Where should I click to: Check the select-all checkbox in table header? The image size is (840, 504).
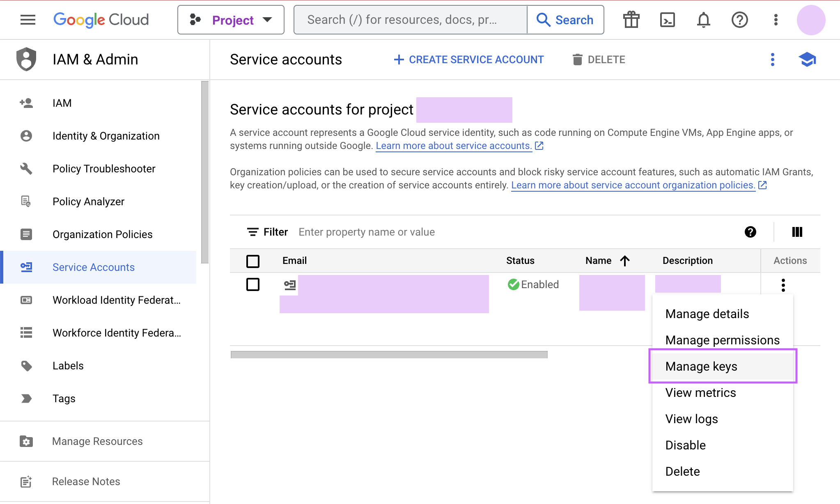pos(253,261)
